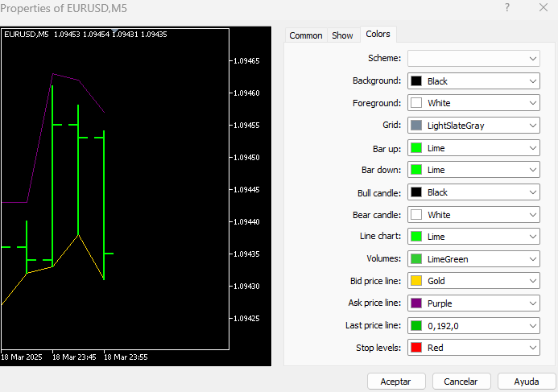558x392 pixels.
Task: Click the 1.09435 price label
Action: click(246, 254)
